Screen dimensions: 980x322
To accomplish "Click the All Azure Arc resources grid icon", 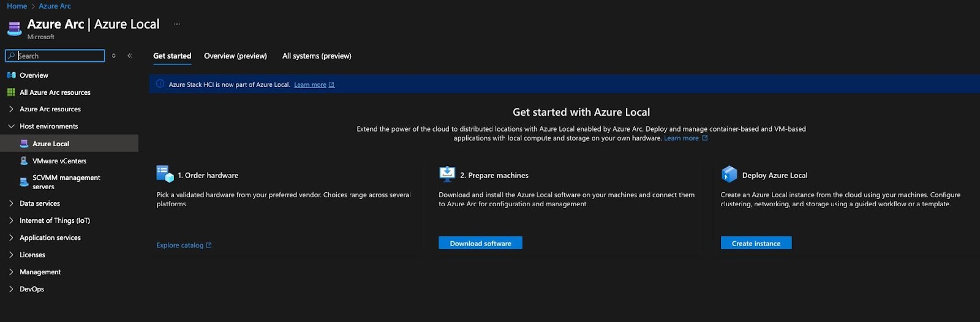I will pos(11,92).
